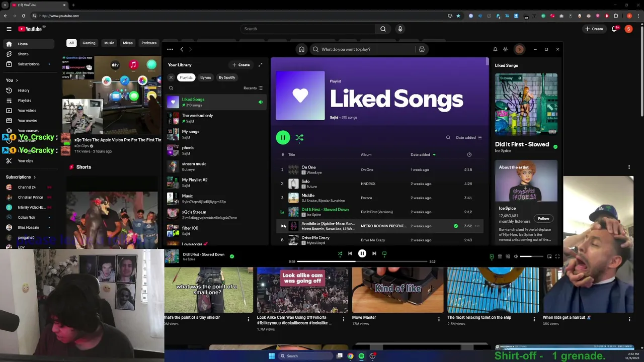Click the Windows Start button
Screen dimensions: 644x362
(x=272, y=356)
